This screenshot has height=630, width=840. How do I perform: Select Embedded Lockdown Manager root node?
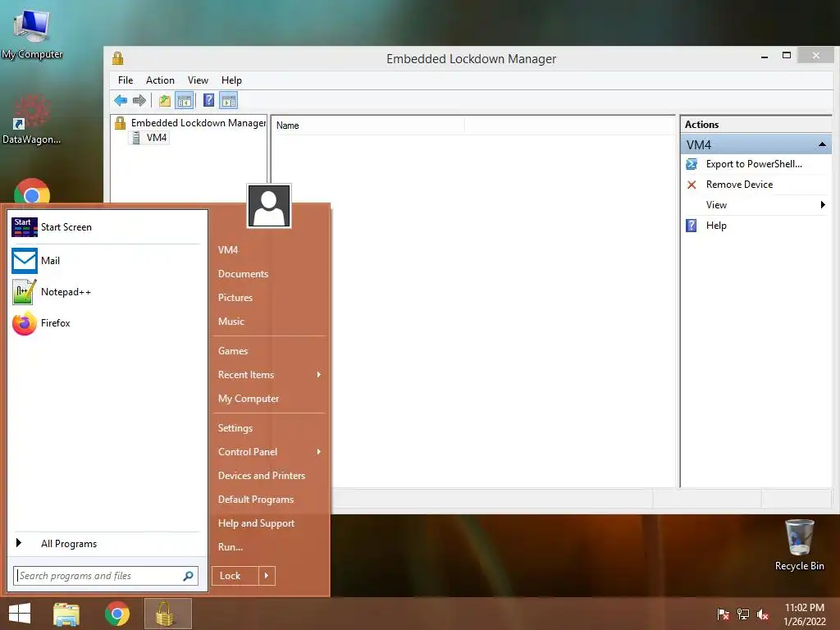(199, 123)
